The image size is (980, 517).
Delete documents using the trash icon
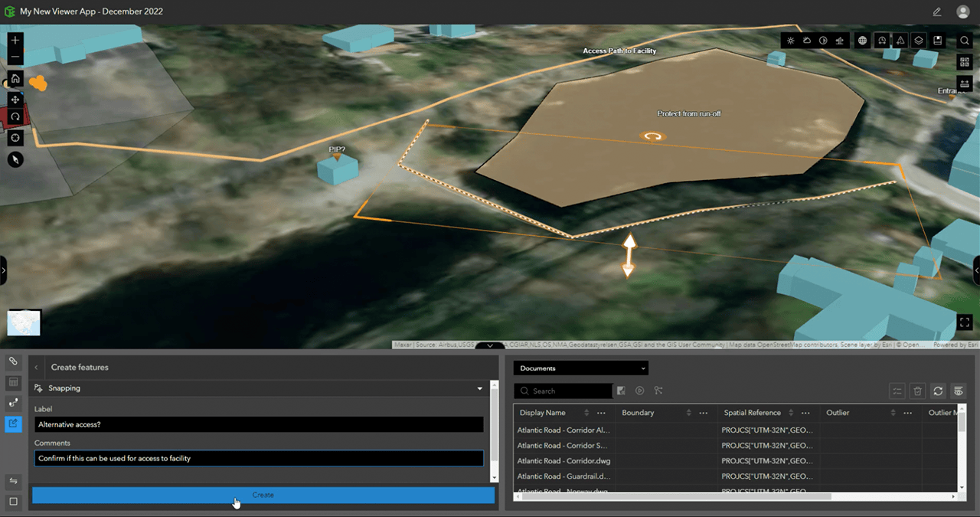[x=917, y=391]
